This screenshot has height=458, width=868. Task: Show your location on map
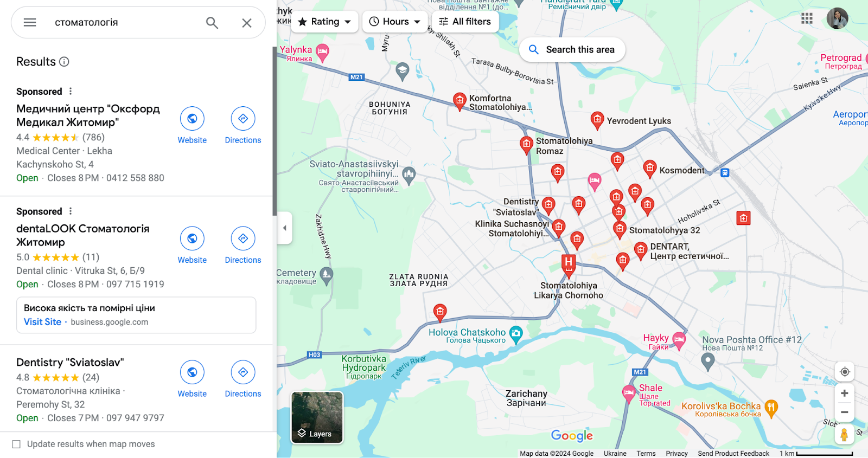pos(844,372)
